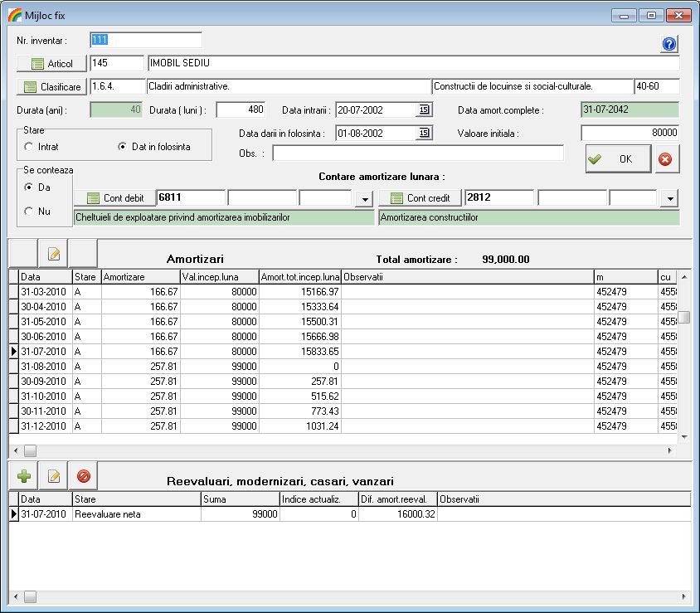Delete reevaluation using red prohibited icon
This screenshot has width=700, height=613.
(83, 476)
